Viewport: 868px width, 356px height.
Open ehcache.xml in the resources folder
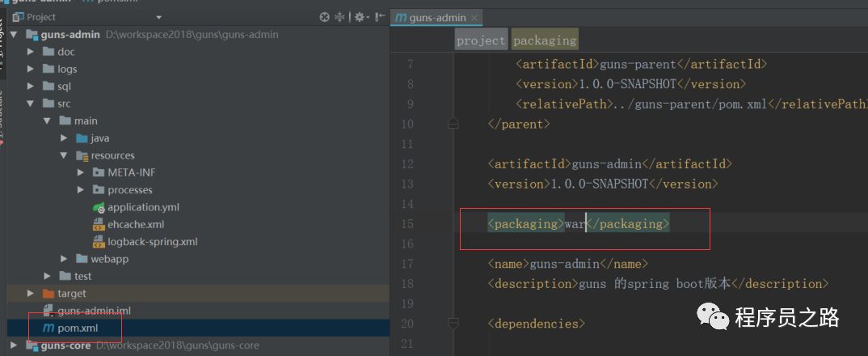pyautogui.click(x=135, y=224)
